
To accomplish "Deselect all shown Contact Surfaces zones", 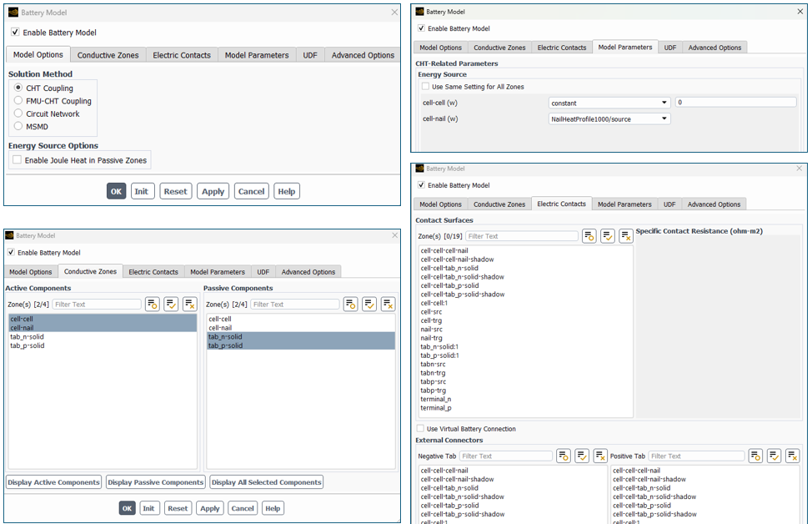I will coord(626,236).
